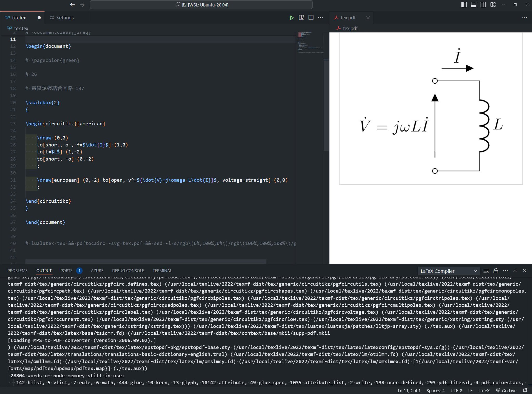Viewport: 532px width, 394px height.
Task: Open editor More Actions ellipsis for tex.tex
Action: 321,18
